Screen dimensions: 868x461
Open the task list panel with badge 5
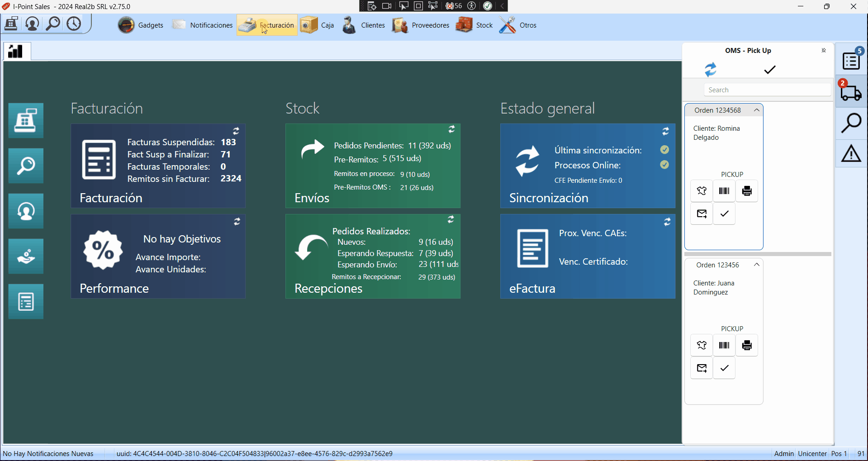pos(851,59)
